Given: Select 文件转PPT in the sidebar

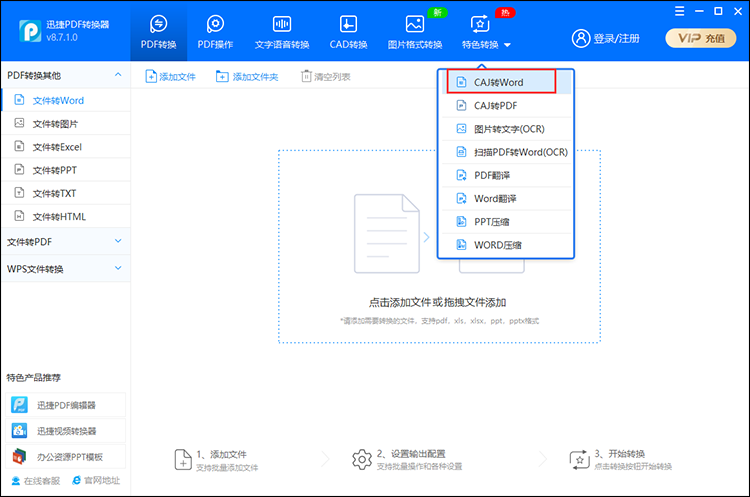Looking at the screenshot, I should [66, 170].
